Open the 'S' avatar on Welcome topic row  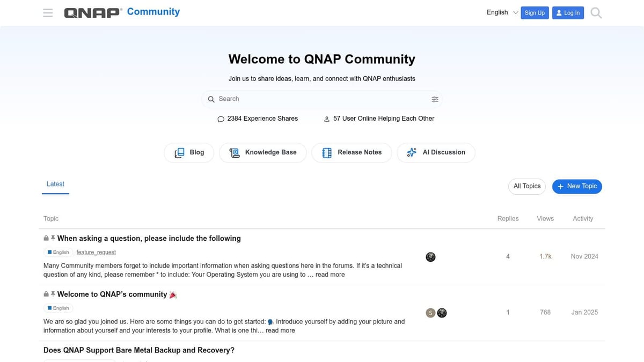[430, 313]
